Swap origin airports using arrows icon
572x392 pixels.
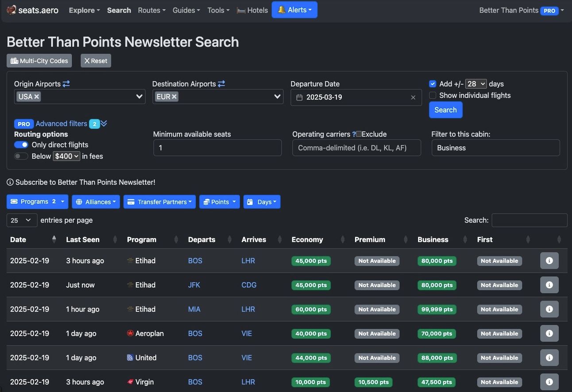click(x=66, y=84)
